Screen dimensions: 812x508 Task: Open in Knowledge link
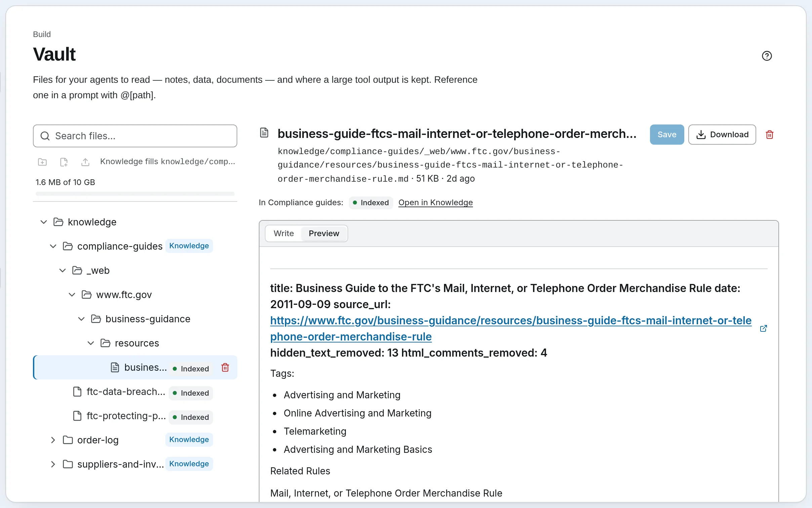click(436, 203)
